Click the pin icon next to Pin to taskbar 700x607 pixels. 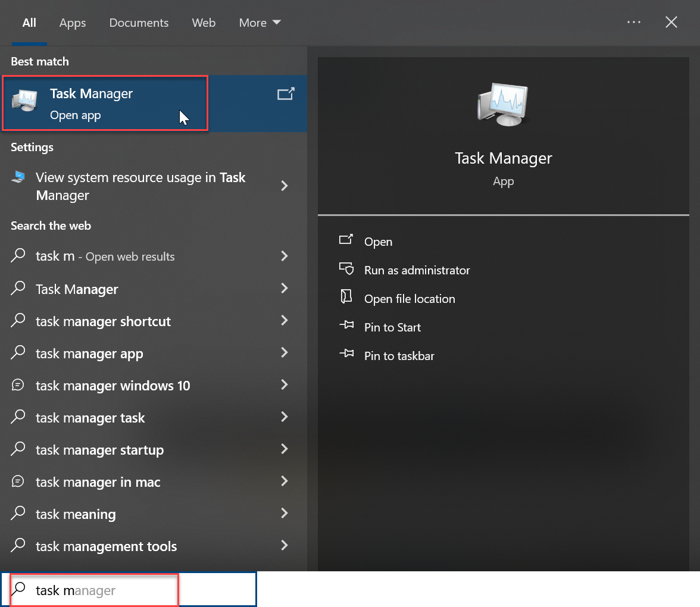346,353
